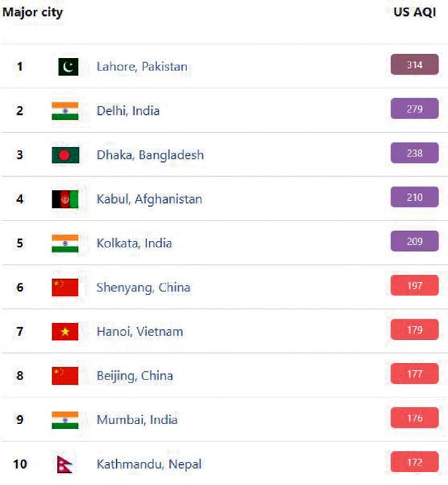Click the India flag next to Delhi
Screen dimensions: 448x485
(65, 110)
